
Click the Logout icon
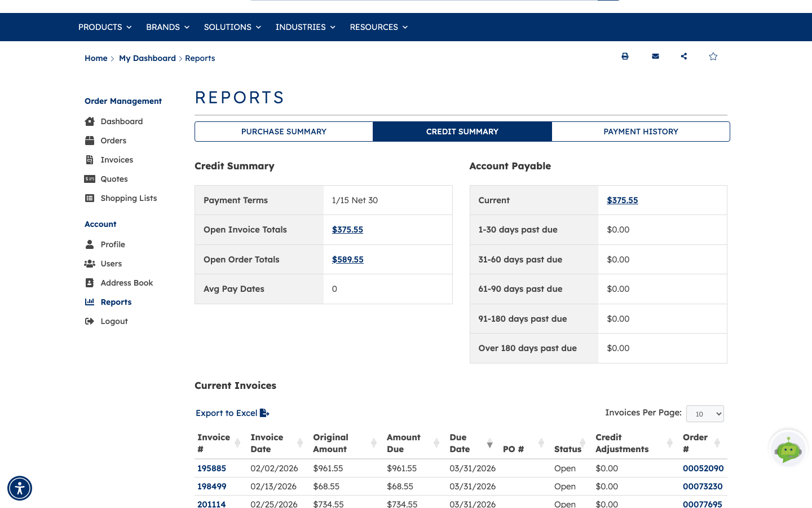(90, 321)
